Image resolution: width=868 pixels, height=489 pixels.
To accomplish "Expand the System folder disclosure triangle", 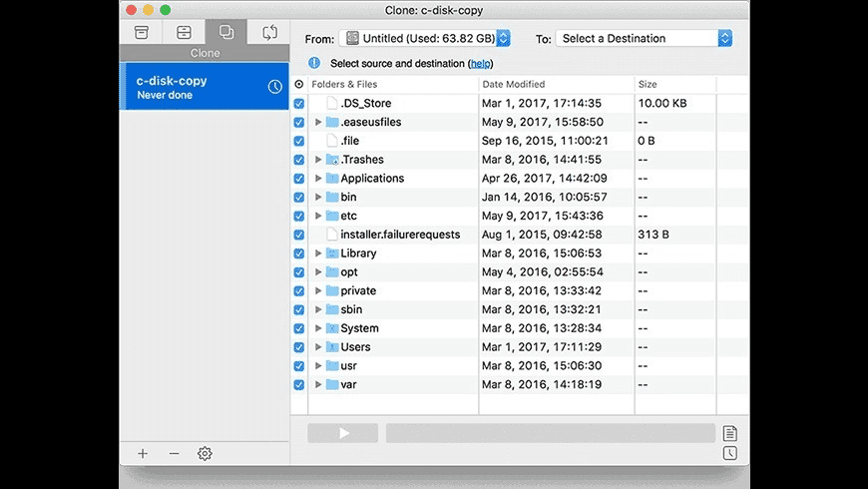I will (x=318, y=328).
